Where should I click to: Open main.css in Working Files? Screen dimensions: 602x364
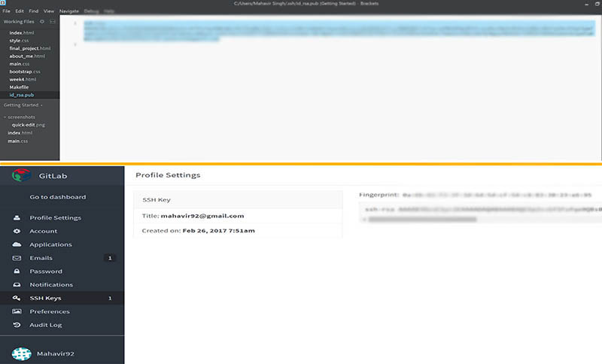pos(20,64)
